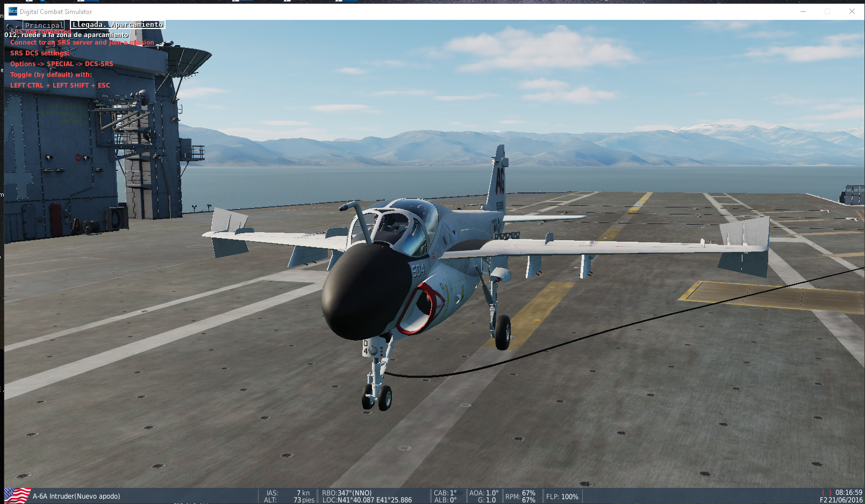The width and height of the screenshot is (865, 504).
Task: Click the aircraft's nose landing gear wheels
Action: pyautogui.click(x=377, y=398)
